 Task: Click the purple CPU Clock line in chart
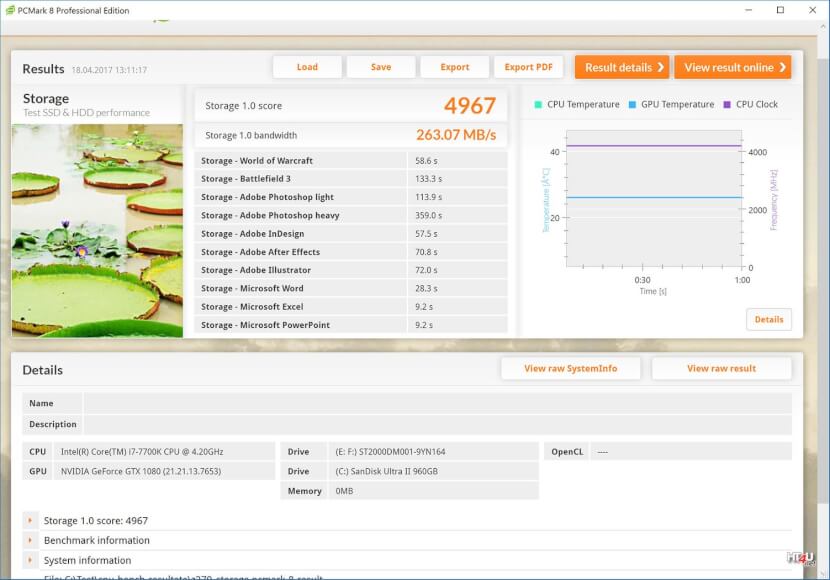point(654,146)
